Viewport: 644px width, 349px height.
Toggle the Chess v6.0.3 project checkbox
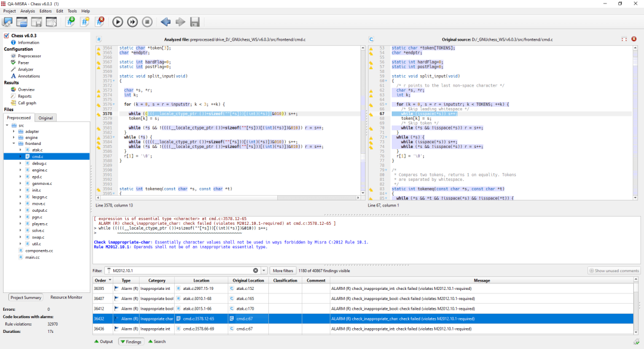click(6, 36)
